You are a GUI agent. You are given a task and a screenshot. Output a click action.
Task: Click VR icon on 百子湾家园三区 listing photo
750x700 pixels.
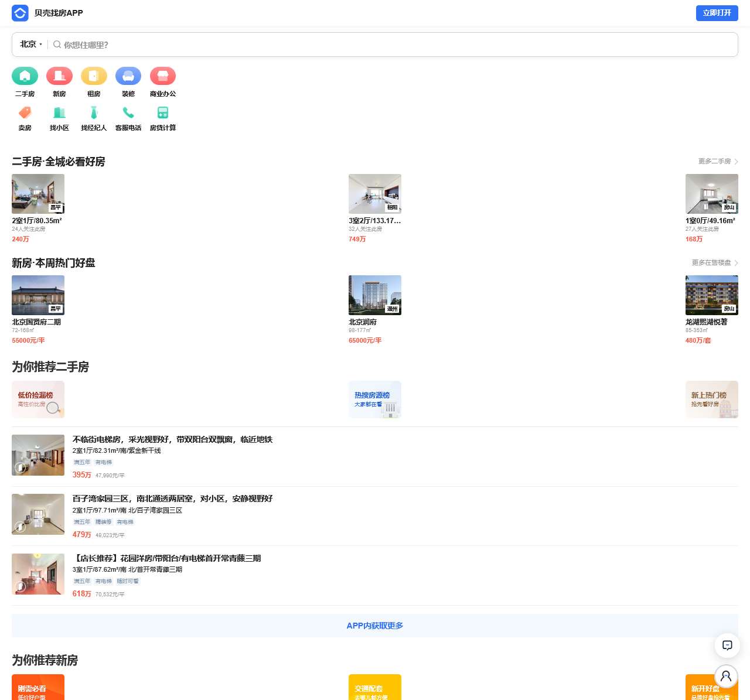point(20,527)
